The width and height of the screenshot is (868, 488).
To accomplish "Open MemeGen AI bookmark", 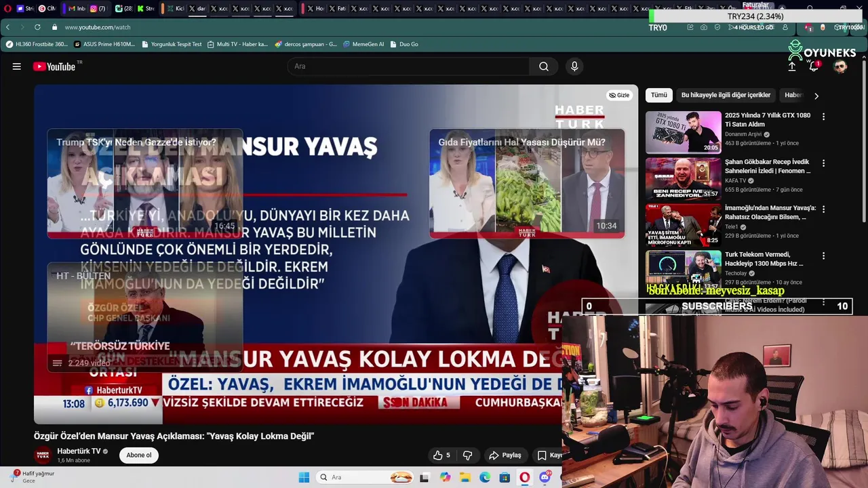I will 363,44.
